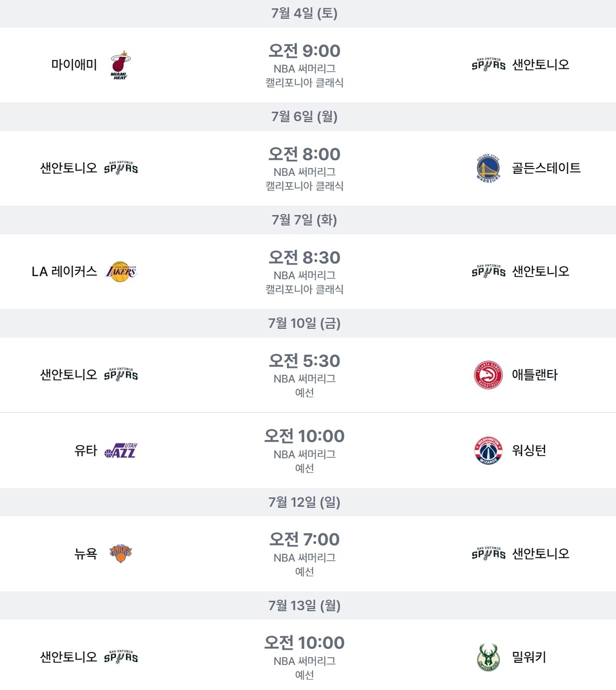Click the Utah Jazz logo
616x690 pixels.
point(121,450)
